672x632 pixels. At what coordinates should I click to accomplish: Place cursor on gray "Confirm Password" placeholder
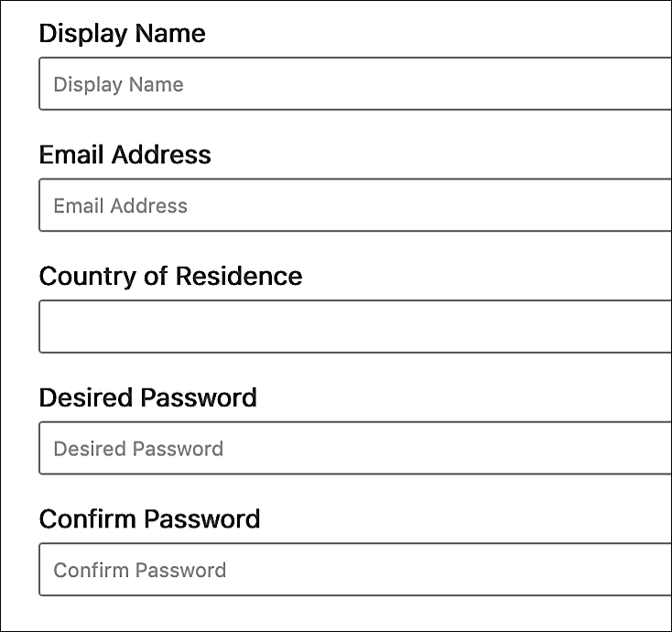139,570
